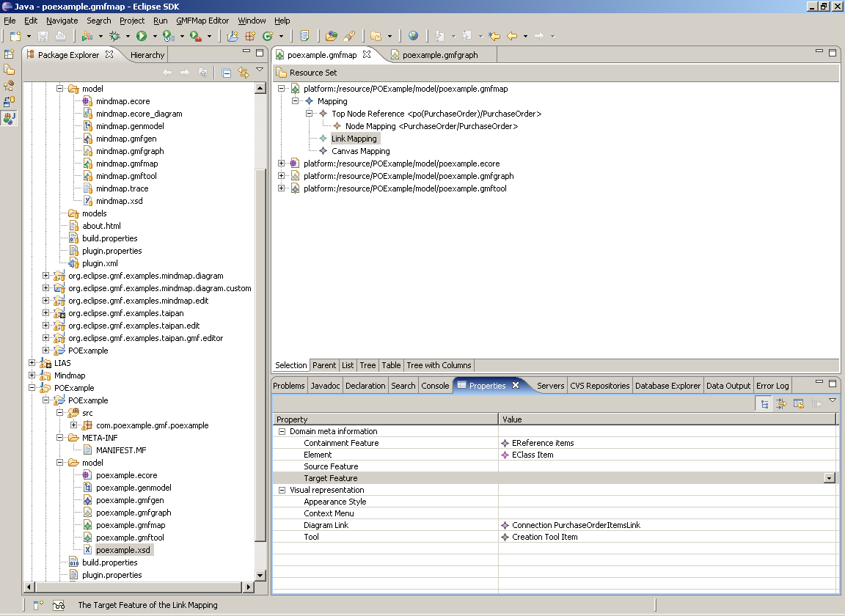Collapse the Visual representation category
This screenshot has width=845, height=616.
282,491
